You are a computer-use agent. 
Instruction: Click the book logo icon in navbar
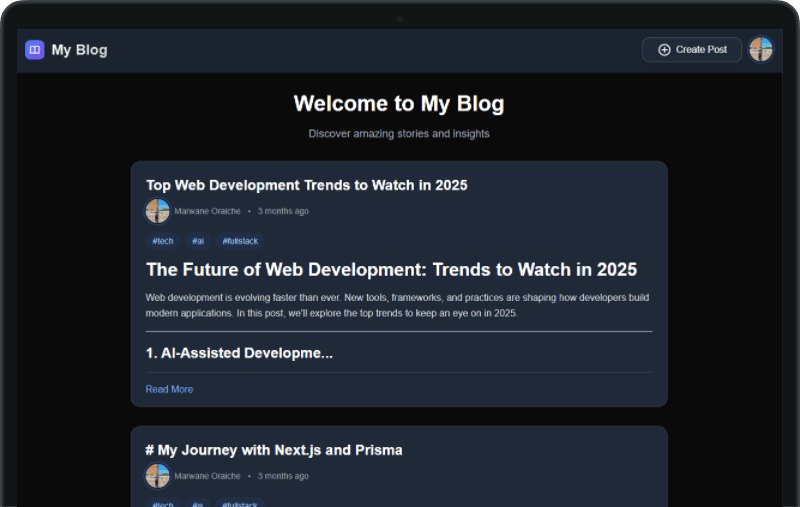35,50
